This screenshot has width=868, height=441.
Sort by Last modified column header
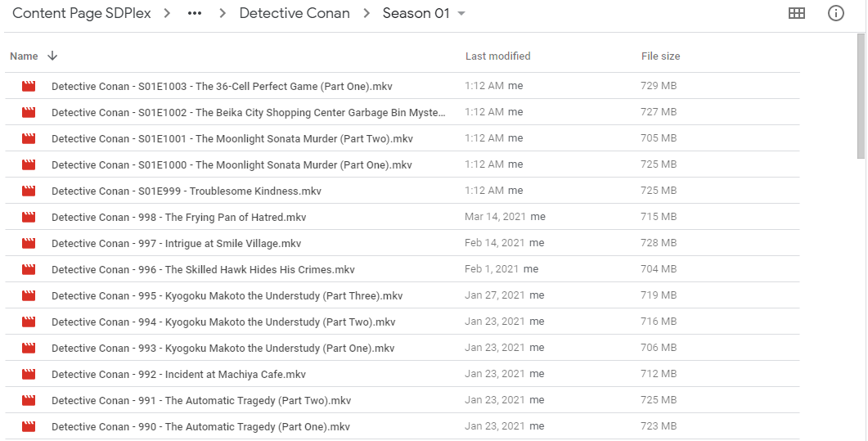[x=497, y=56]
